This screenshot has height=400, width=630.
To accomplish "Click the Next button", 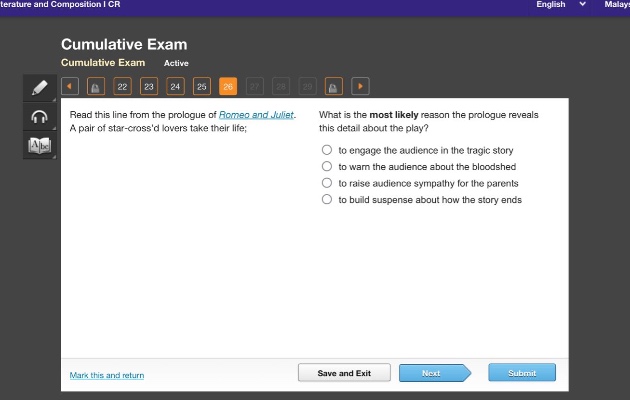I will pos(434,373).
